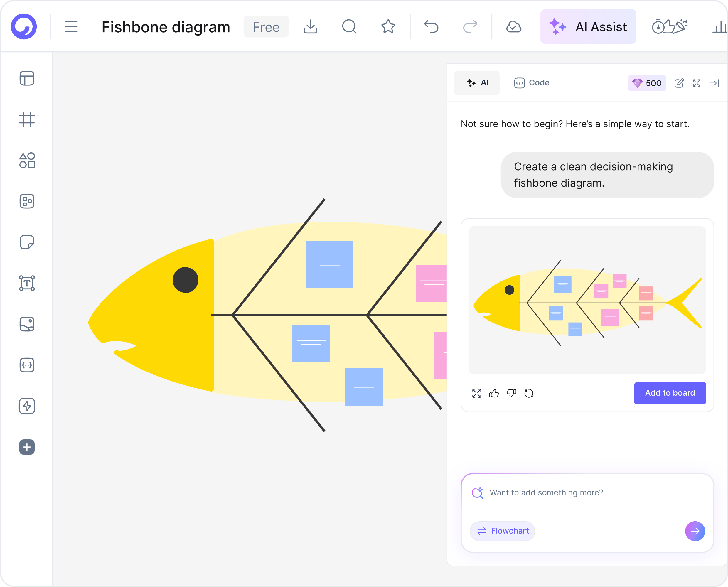Viewport: 728px width, 587px height.
Task: Open the shapes library tool
Action: [x=27, y=160]
